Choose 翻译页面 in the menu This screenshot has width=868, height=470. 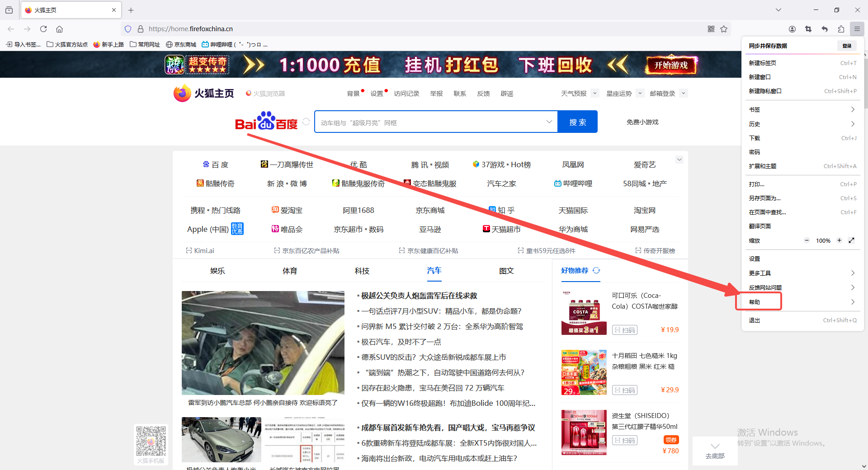pyautogui.click(x=802, y=226)
